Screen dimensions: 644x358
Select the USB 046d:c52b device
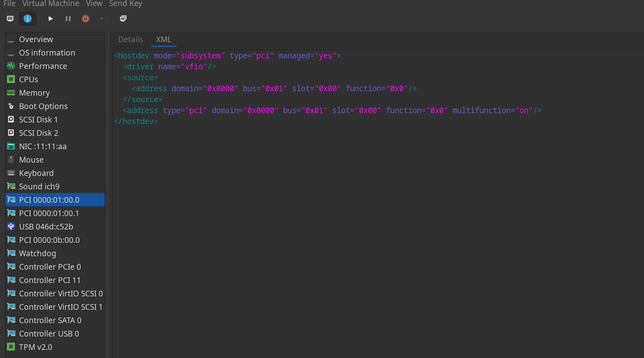pyautogui.click(x=46, y=227)
